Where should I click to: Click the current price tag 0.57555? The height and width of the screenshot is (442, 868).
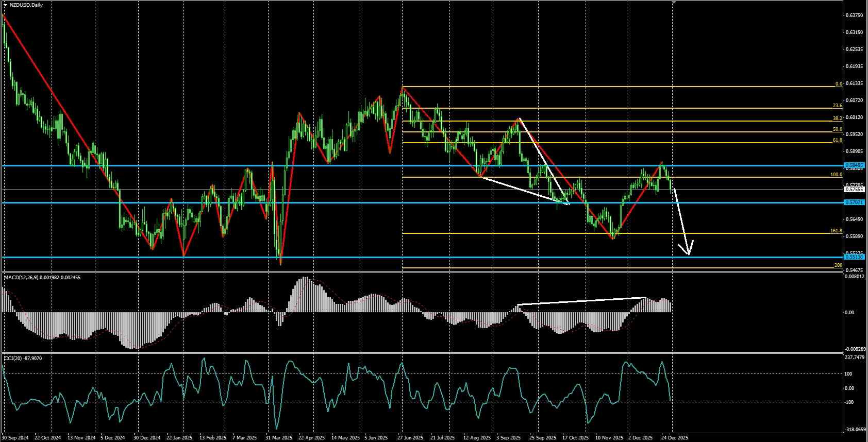(854, 189)
